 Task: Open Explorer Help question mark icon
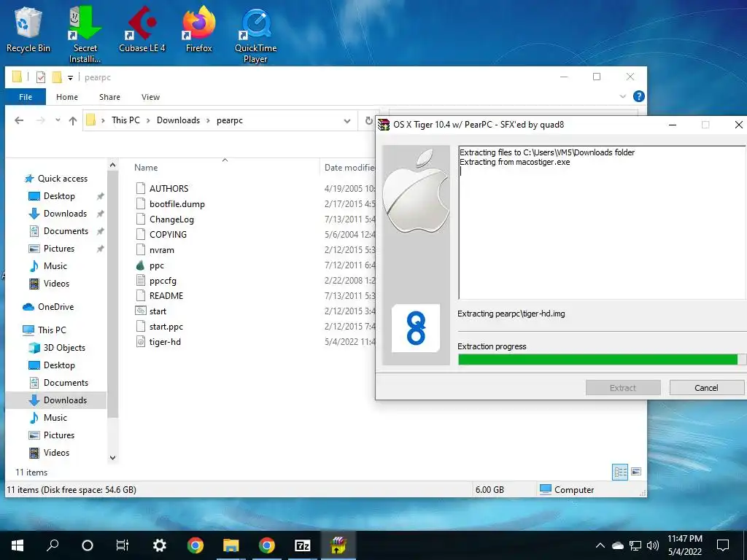(x=639, y=96)
